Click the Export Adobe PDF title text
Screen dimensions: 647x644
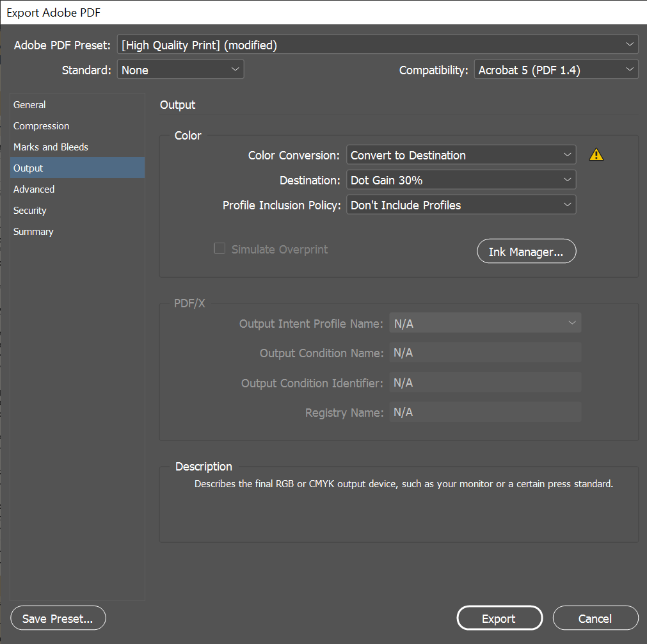54,13
